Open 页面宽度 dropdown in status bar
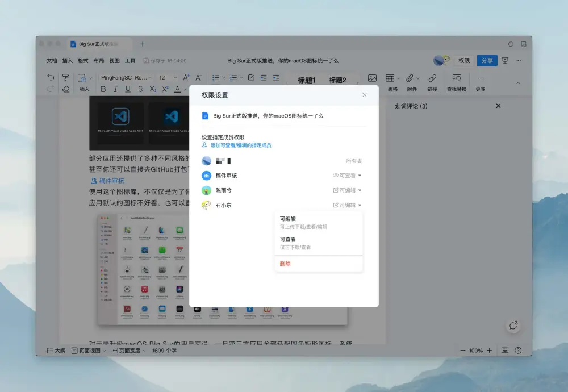The height and width of the screenshot is (392, 568). (x=128, y=351)
